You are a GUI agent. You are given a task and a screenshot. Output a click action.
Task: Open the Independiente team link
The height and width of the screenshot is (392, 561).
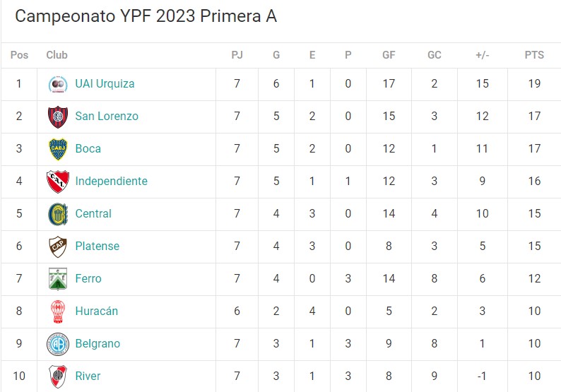pos(111,182)
